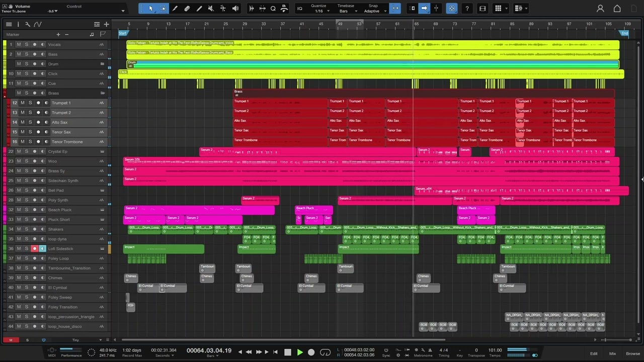
Task: Open the Browse panel
Action: click(633, 353)
